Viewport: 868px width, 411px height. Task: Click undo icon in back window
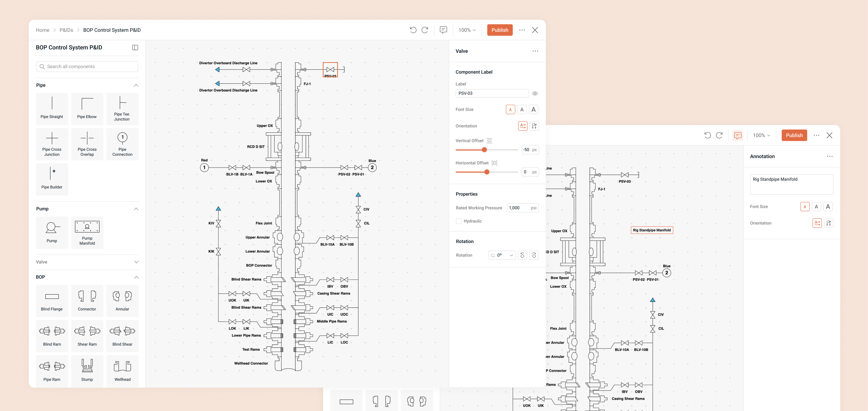pos(708,135)
